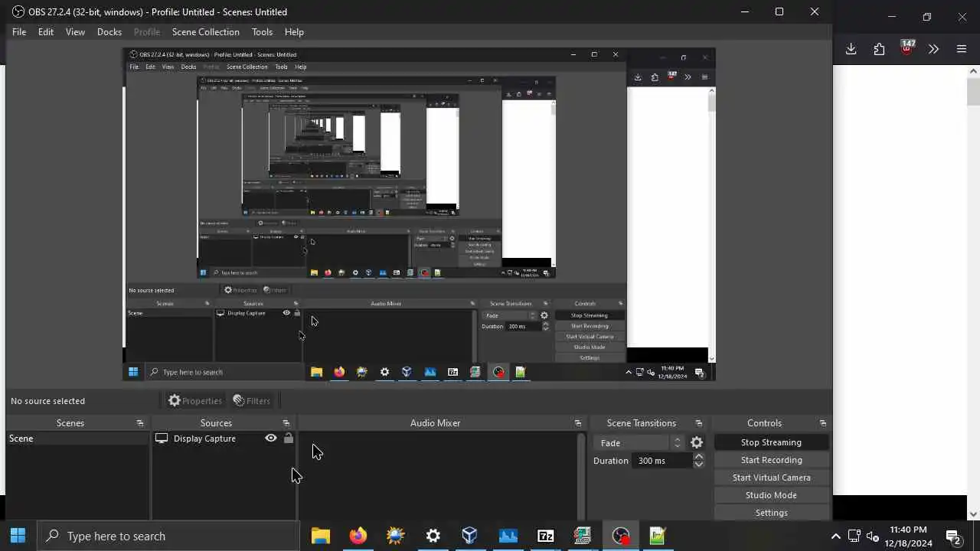This screenshot has height=551, width=980.
Task: Open Windows Settings gear on taskbar
Action: click(433, 536)
